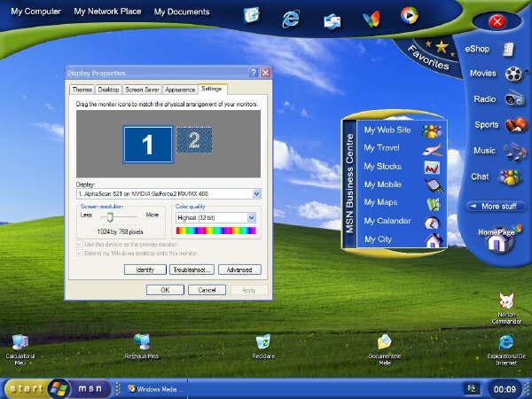This screenshot has width=532, height=399.
Task: Click the Troubleshoot button
Action: pos(192,270)
